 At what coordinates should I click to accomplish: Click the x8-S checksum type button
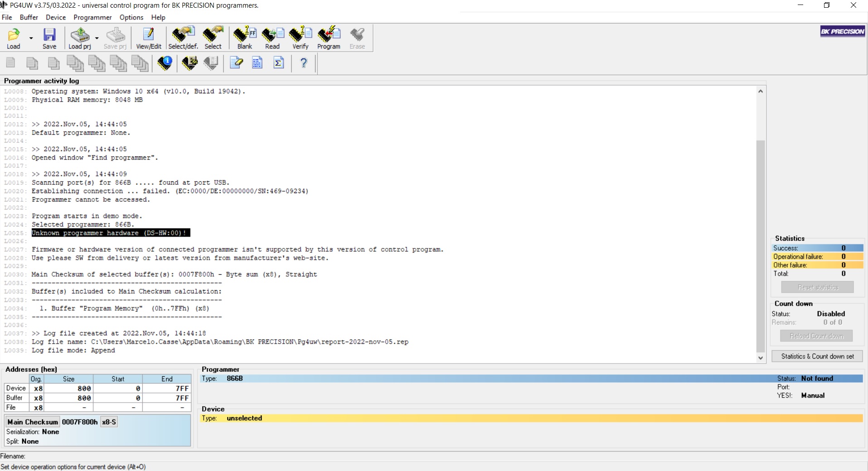(109, 422)
